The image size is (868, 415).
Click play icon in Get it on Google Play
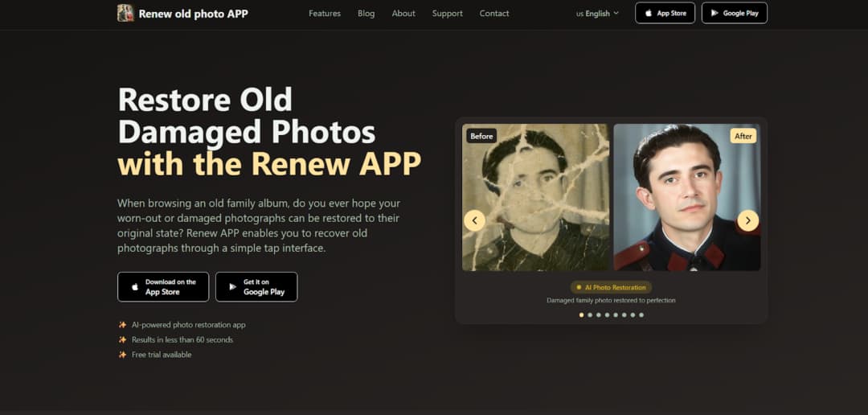coord(233,287)
